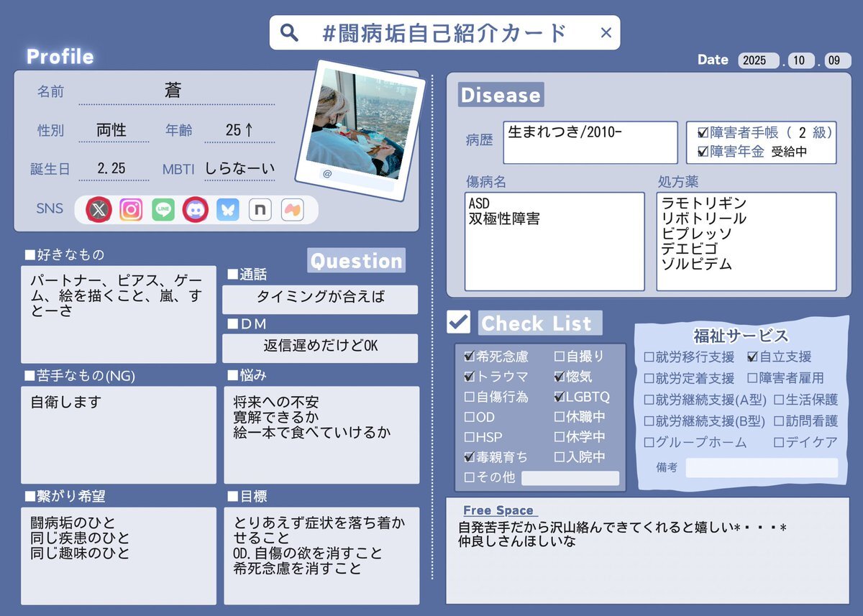Click the Date year field 2025
The width and height of the screenshot is (863, 616).
coord(759,60)
